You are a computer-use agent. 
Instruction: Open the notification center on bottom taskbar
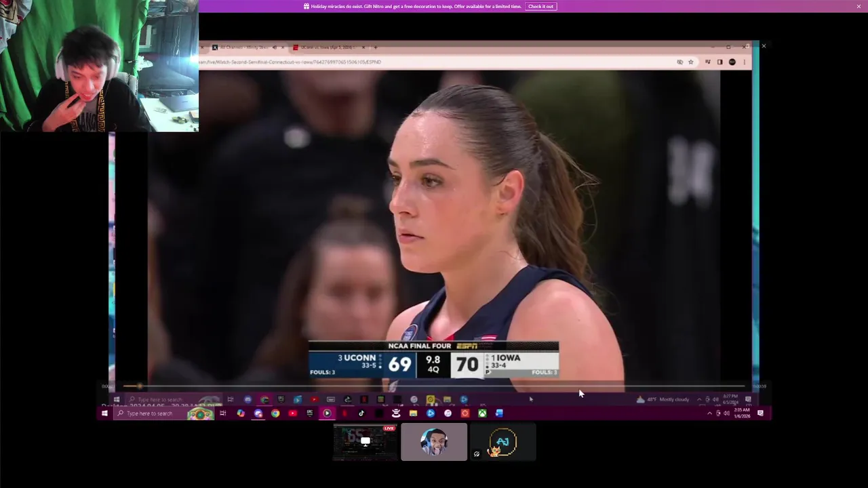pos(760,413)
